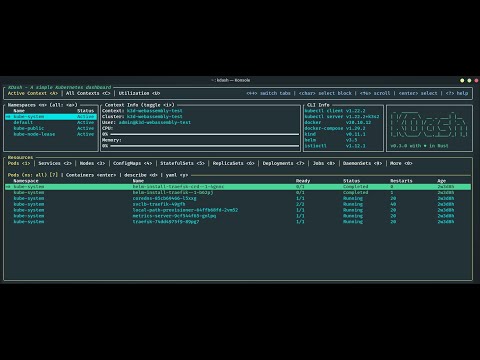Image resolution: width=480 pixels, height=360 pixels.
Task: Open the All Contexts tab
Action: click(x=88, y=93)
